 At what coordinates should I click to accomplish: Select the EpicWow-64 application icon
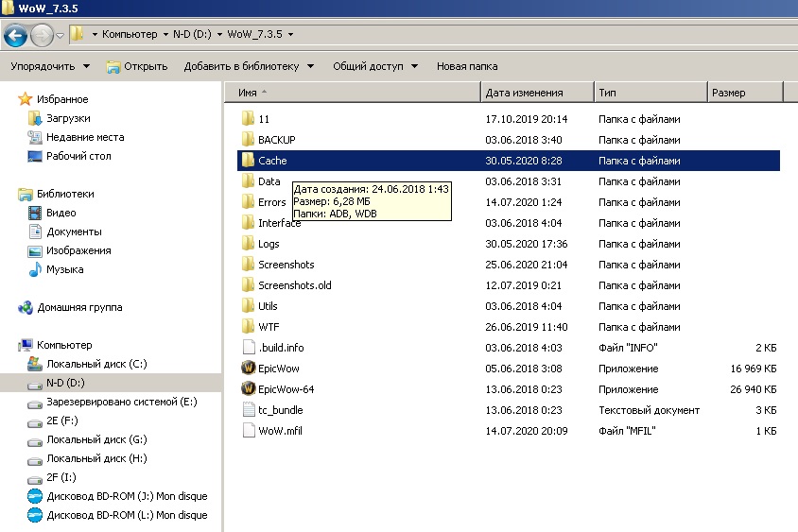pyautogui.click(x=249, y=389)
